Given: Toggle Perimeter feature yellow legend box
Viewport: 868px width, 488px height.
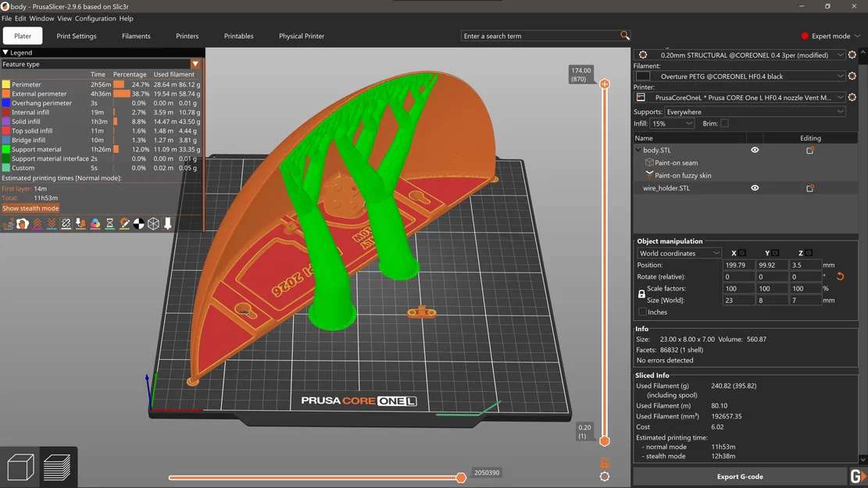Looking at the screenshot, I should (x=6, y=84).
